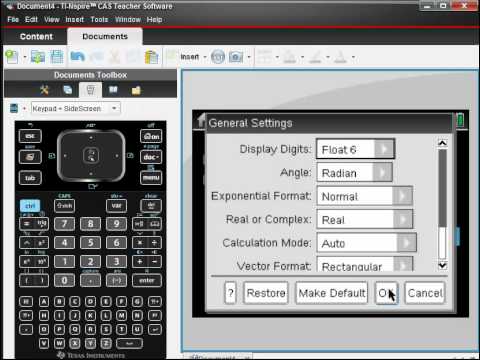Select the Utilities book icon in toolbox
This screenshot has height=360, width=480.
(x=113, y=90)
